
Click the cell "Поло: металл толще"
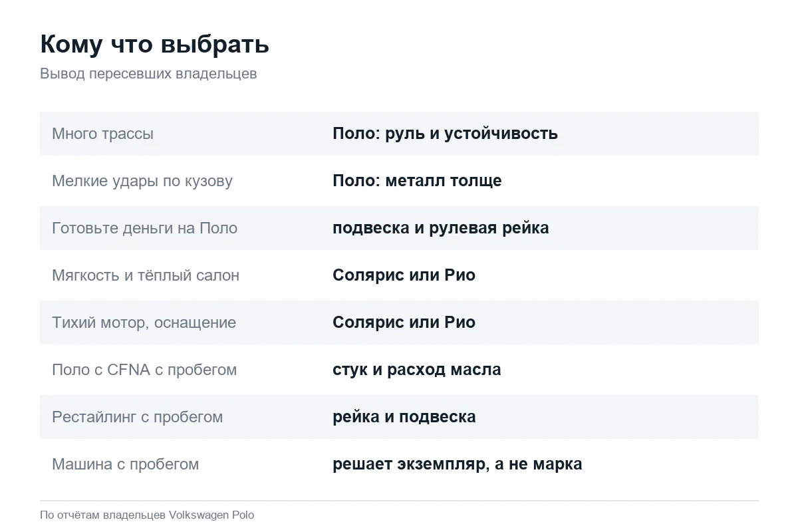point(417,181)
